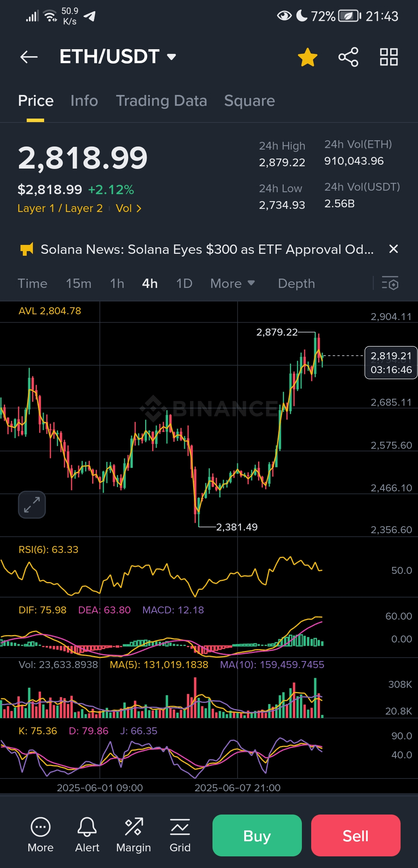Tap the share icon
The image size is (418, 868).
[348, 57]
